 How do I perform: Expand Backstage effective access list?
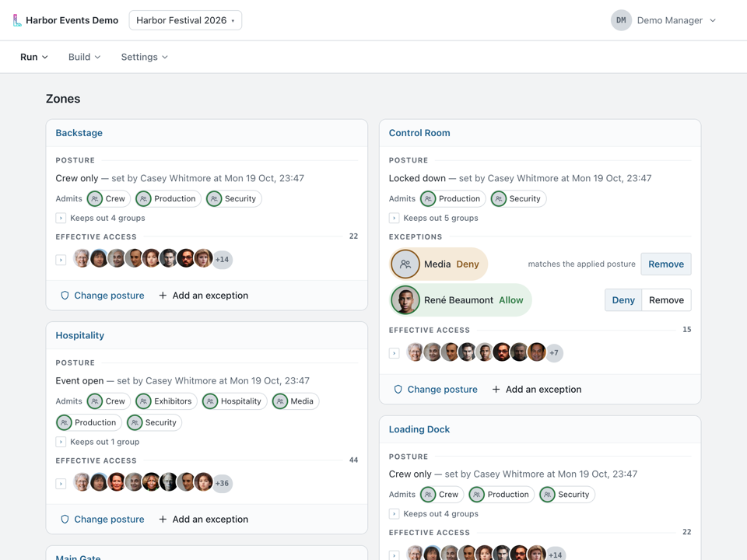[x=61, y=260]
